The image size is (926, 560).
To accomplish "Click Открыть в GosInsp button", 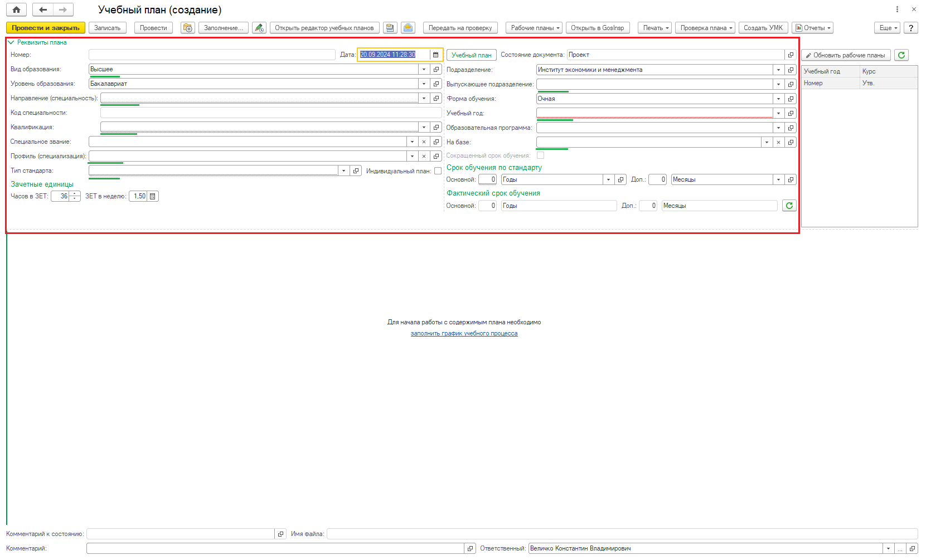I will [598, 28].
